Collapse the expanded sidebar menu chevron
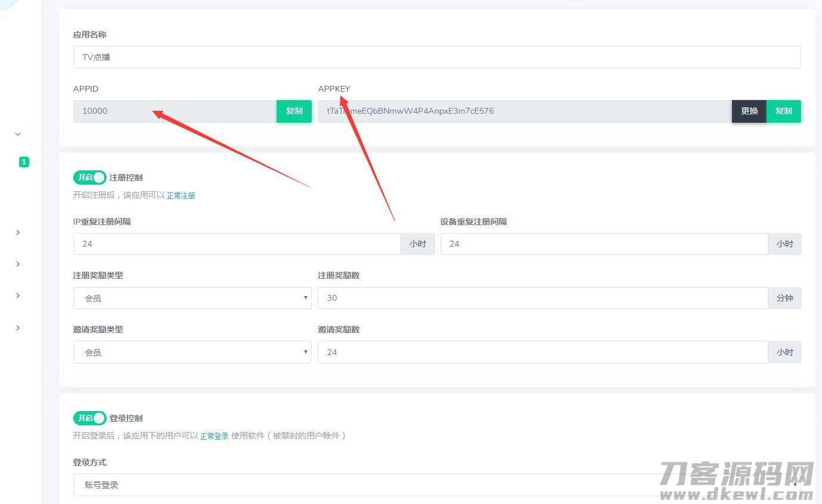 click(18, 134)
